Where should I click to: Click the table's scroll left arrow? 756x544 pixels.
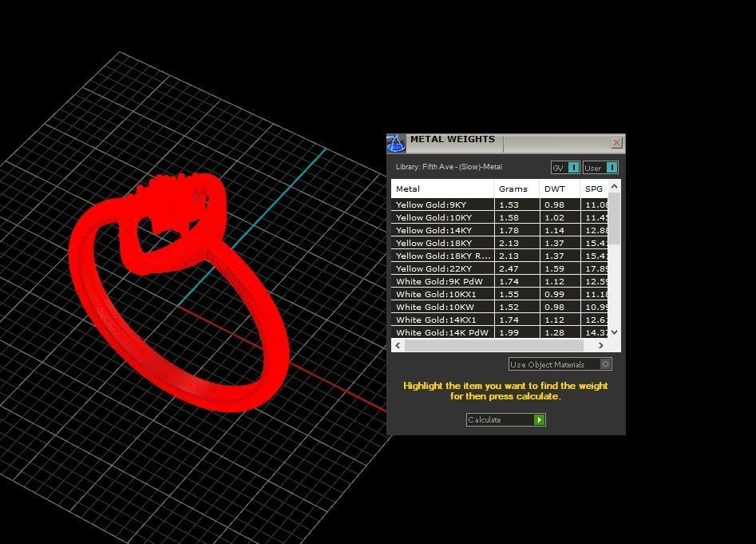click(398, 345)
